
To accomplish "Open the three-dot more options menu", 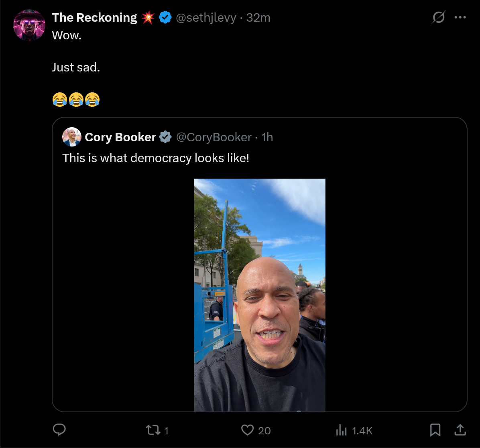I will coord(460,18).
